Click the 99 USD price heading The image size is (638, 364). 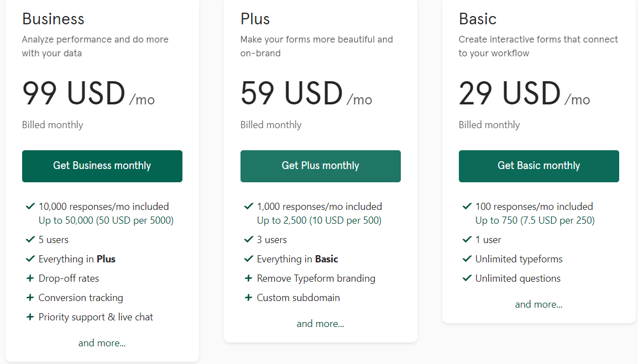[x=74, y=94]
